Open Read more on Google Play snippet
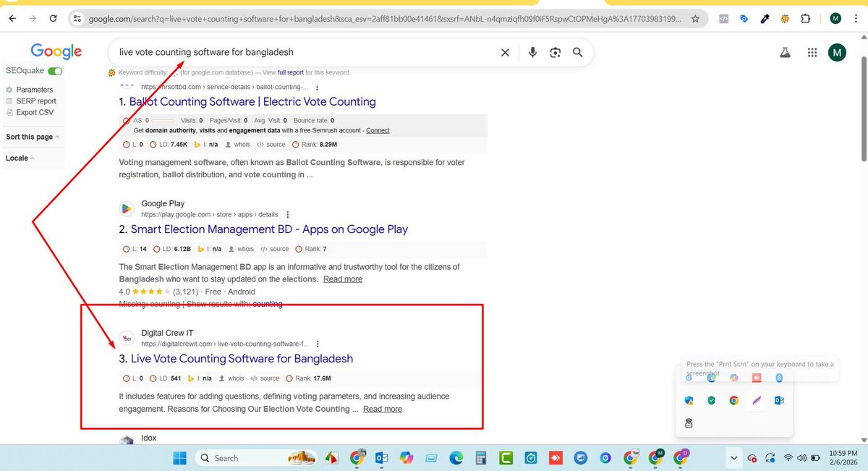Screen dimensions: 868x471 [343, 279]
